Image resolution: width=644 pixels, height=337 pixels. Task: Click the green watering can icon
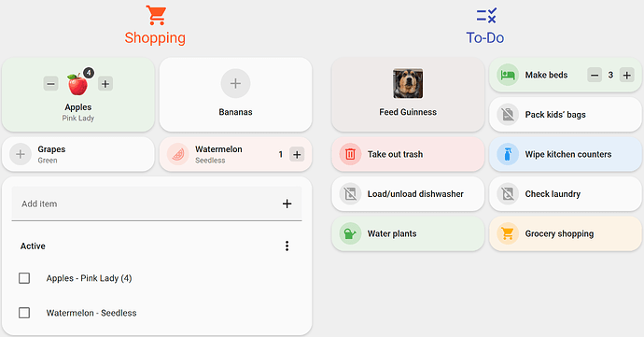click(x=350, y=233)
